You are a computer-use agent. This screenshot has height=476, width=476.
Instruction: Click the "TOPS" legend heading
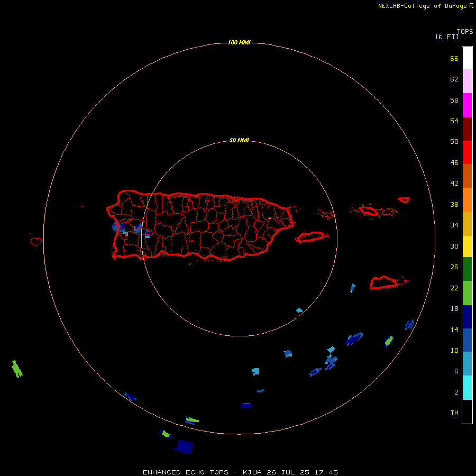tap(465, 32)
